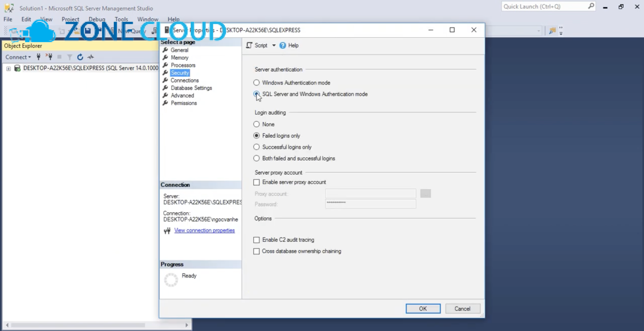The height and width of the screenshot is (331, 644).
Task: Click the find-in-files icon on main toolbar
Action: coord(552,31)
